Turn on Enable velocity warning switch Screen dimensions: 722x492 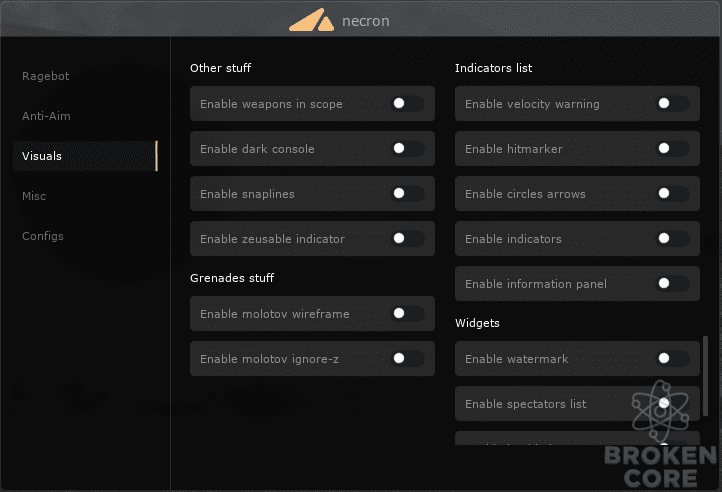[x=672, y=104]
